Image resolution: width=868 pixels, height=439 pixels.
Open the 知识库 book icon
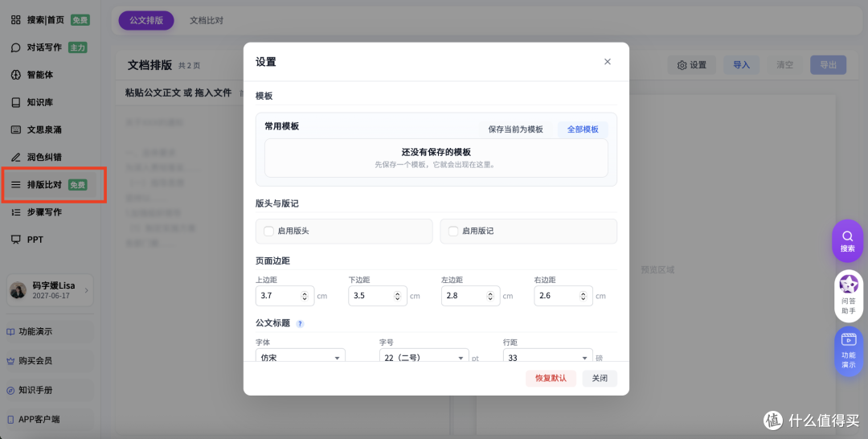pyautogui.click(x=16, y=102)
